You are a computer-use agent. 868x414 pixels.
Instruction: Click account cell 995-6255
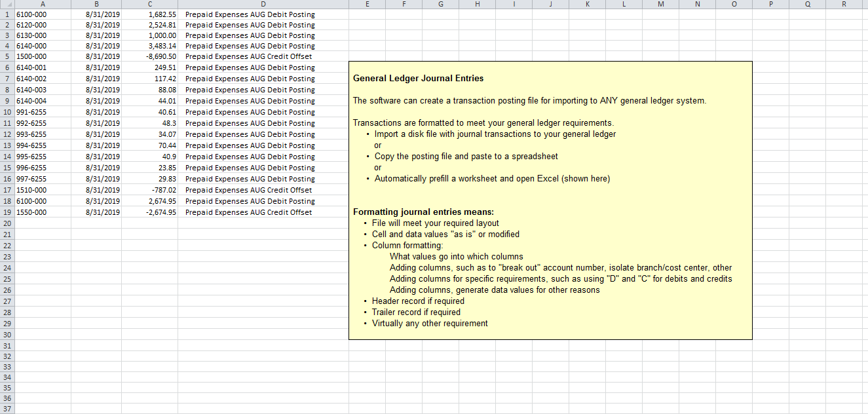[43, 157]
